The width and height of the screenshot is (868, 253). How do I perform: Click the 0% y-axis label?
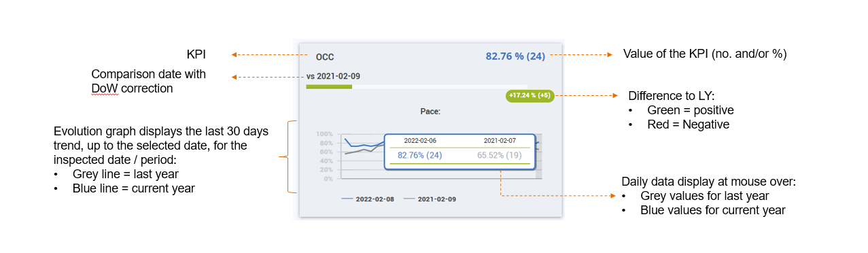(327, 178)
